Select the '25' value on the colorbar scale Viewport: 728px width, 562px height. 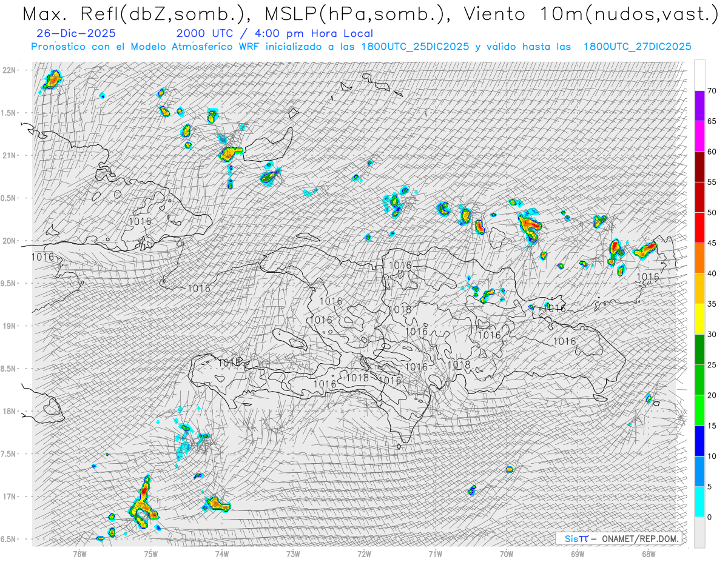pyautogui.click(x=712, y=365)
